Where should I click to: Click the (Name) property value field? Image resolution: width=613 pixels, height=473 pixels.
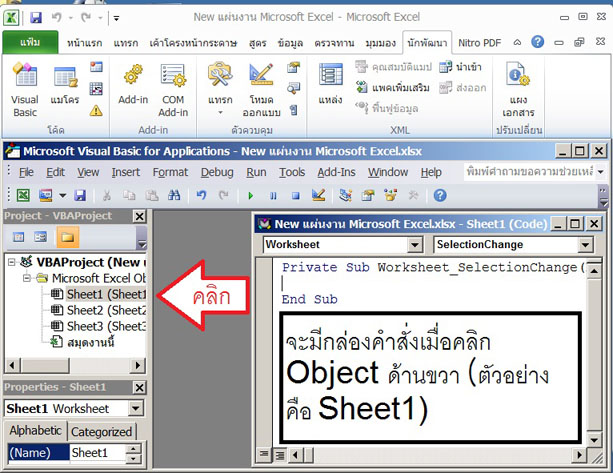tap(95, 453)
